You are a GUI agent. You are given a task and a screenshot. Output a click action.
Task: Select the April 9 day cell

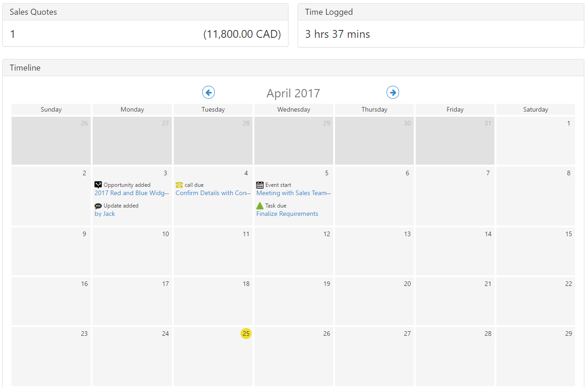pos(51,251)
